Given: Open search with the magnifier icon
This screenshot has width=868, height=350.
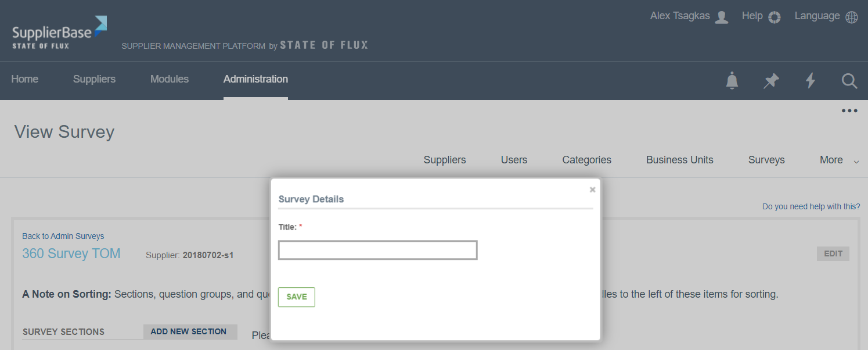Looking at the screenshot, I should click(849, 81).
